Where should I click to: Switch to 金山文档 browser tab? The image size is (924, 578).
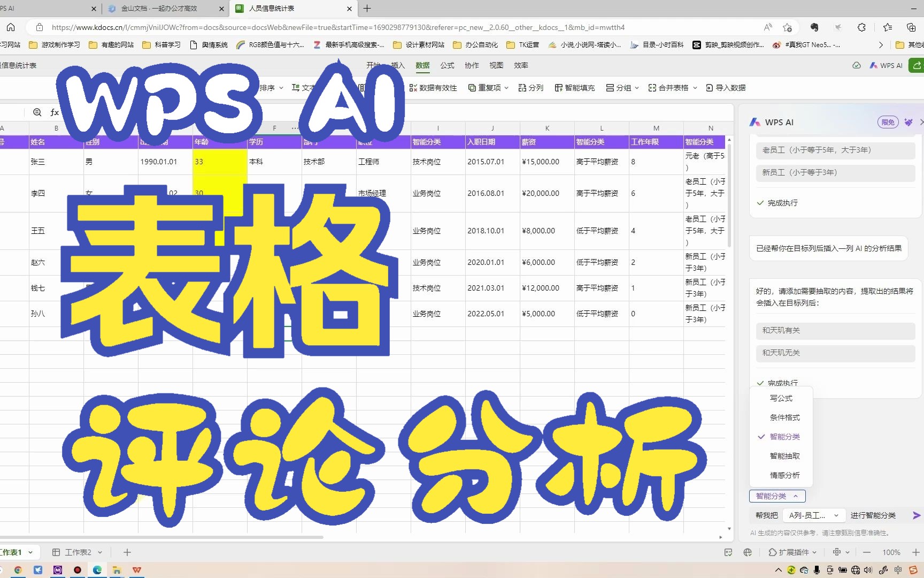tap(166, 8)
